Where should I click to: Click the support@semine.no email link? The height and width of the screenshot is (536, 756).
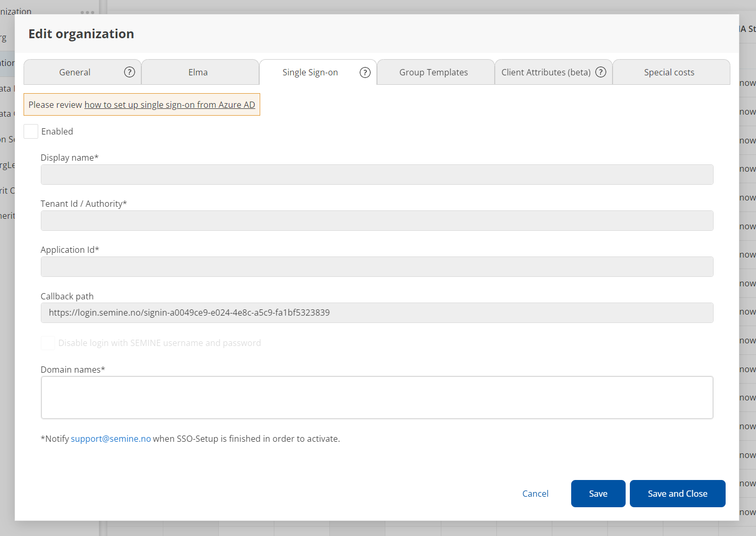(111, 439)
